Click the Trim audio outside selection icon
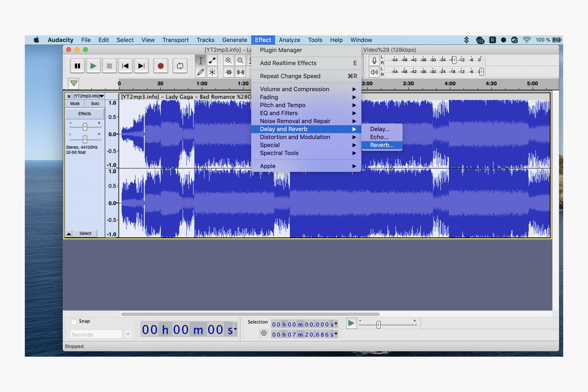 (229, 72)
